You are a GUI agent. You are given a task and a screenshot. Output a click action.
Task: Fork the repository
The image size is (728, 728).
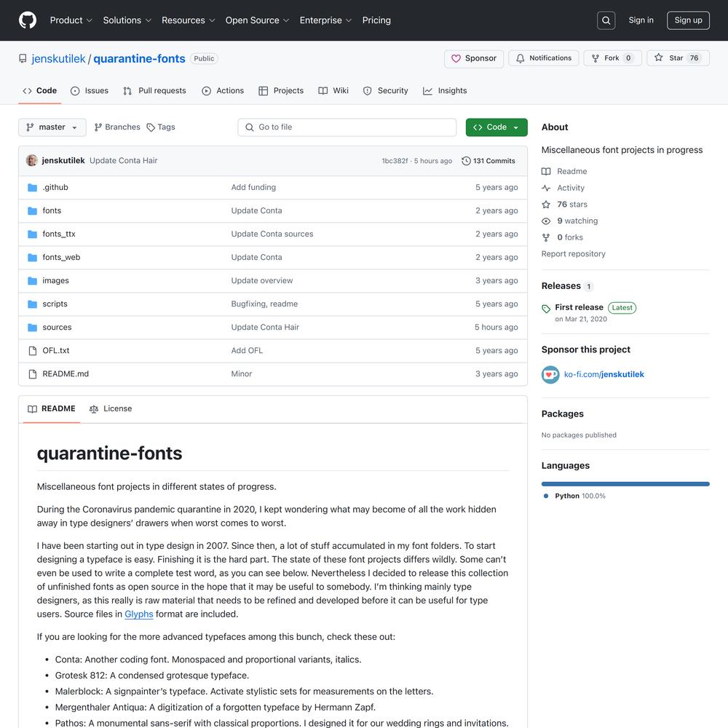point(612,58)
